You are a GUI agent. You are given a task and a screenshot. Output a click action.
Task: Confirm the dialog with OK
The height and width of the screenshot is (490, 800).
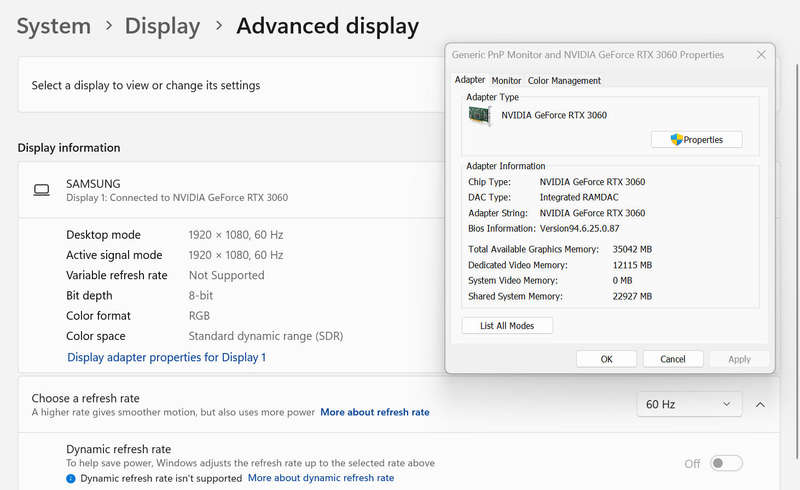point(607,359)
